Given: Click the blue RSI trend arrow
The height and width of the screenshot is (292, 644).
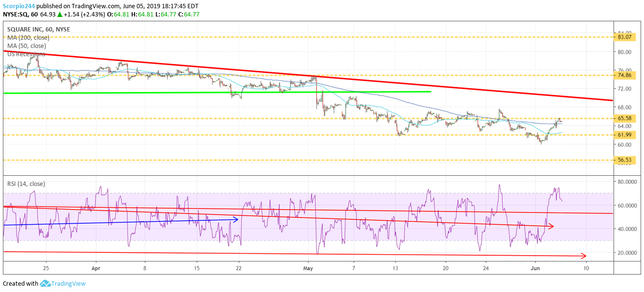Looking at the screenshot, I should [121, 221].
